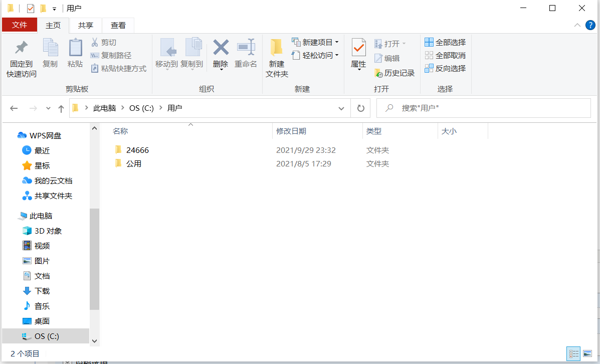Click the Properties checkmark in title bar

(x=31, y=8)
